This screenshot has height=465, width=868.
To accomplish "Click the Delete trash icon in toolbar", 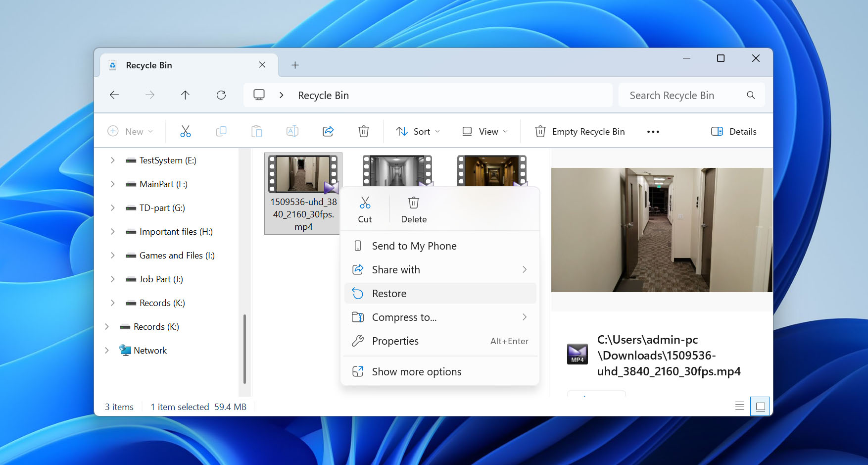I will pyautogui.click(x=364, y=131).
